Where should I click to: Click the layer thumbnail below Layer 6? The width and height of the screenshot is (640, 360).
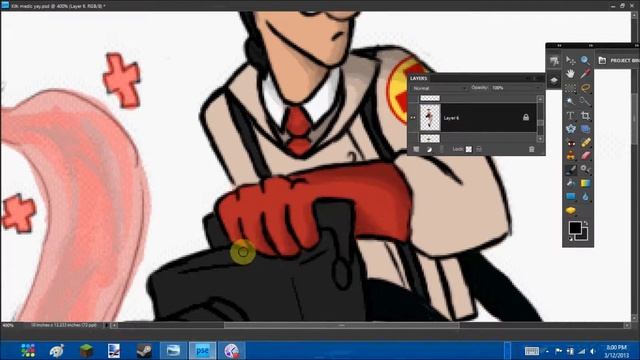tap(430, 138)
